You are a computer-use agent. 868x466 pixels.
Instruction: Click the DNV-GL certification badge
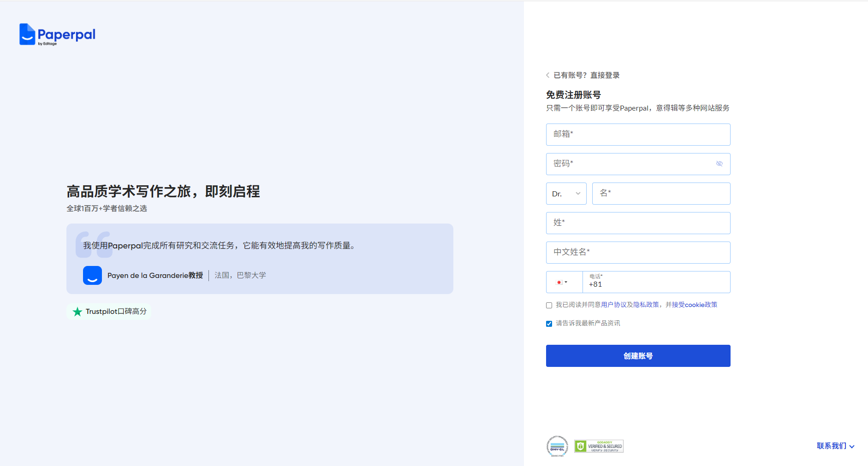(557, 446)
